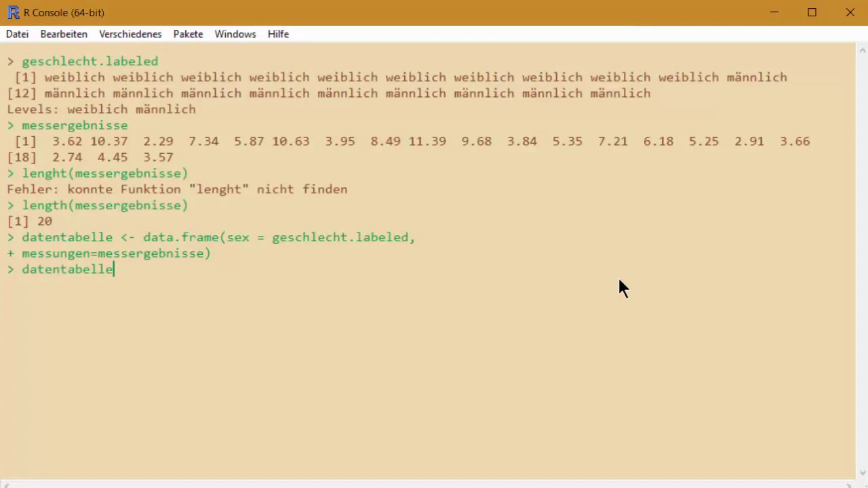Open the Hilfe menu
The image size is (868, 488).
pyautogui.click(x=278, y=34)
